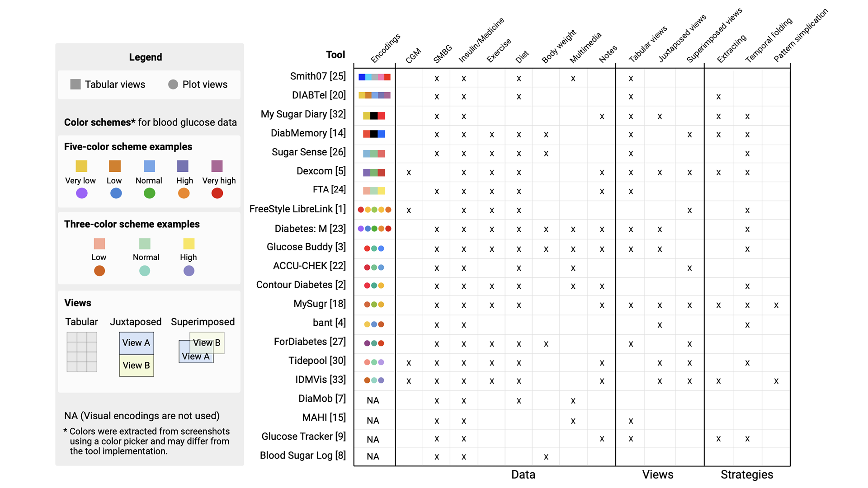Image resolution: width=868 pixels, height=488 pixels.
Task: Click the bant encoding circles
Action: click(374, 324)
